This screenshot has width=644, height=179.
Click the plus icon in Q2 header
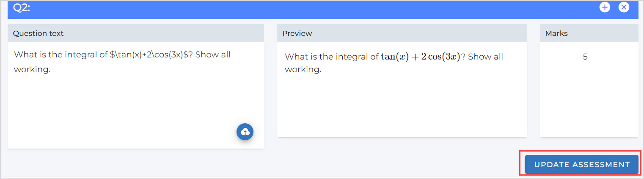605,7
